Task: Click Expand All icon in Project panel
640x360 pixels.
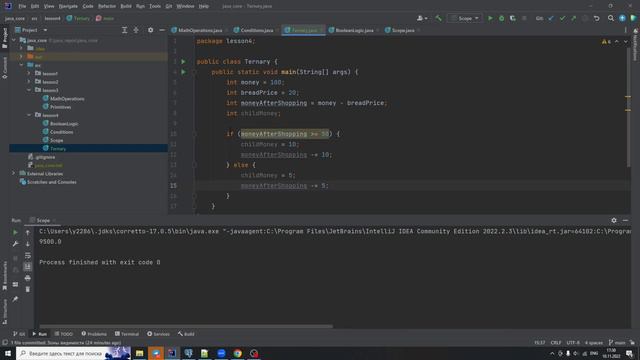Action: (124, 30)
